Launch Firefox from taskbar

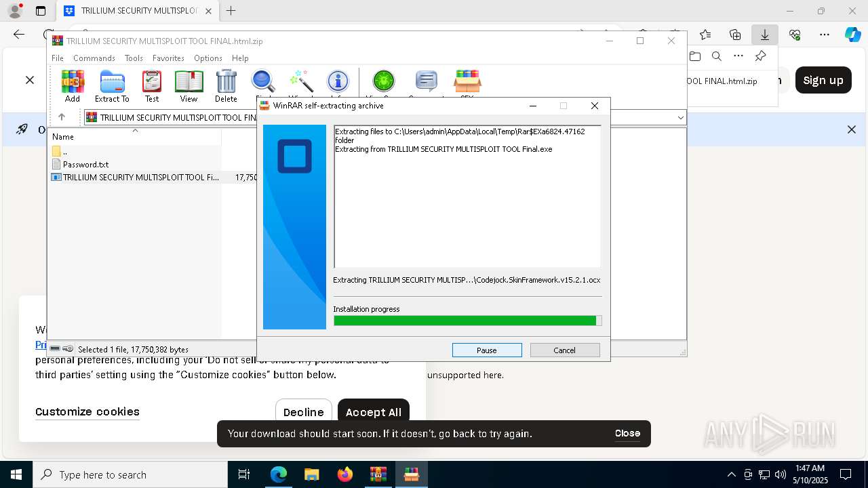pos(345,474)
